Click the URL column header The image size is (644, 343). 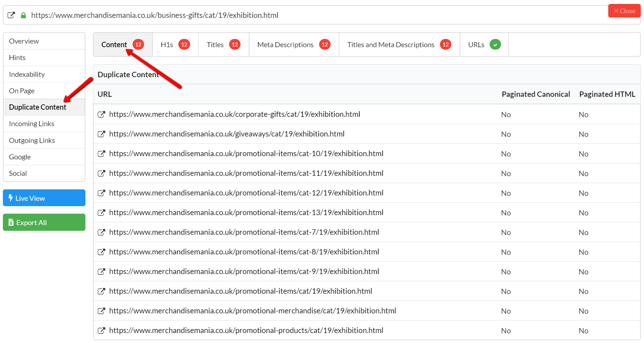[x=105, y=94]
